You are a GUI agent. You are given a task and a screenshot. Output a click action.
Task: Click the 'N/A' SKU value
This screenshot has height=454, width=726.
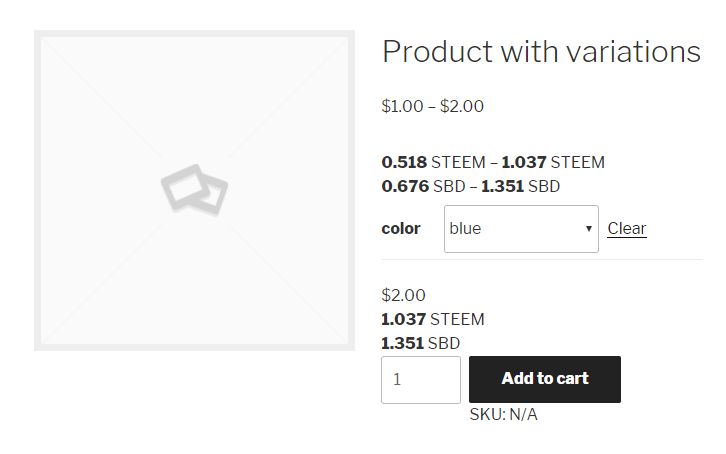tap(523, 414)
